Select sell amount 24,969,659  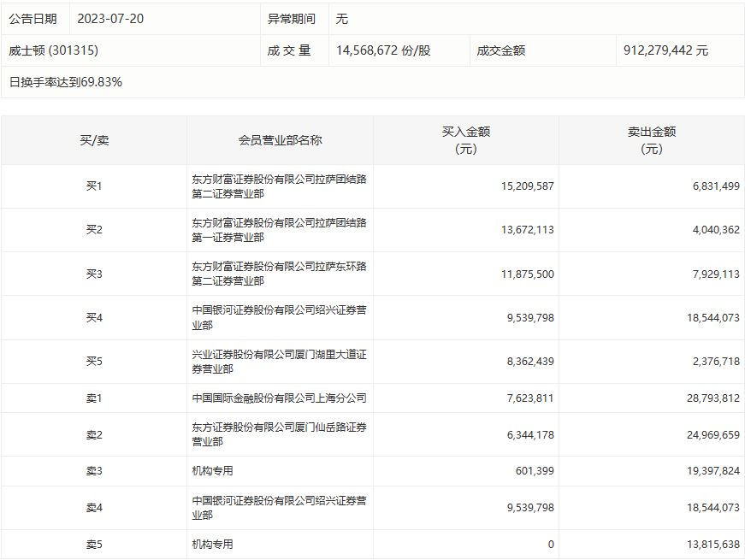713,435
